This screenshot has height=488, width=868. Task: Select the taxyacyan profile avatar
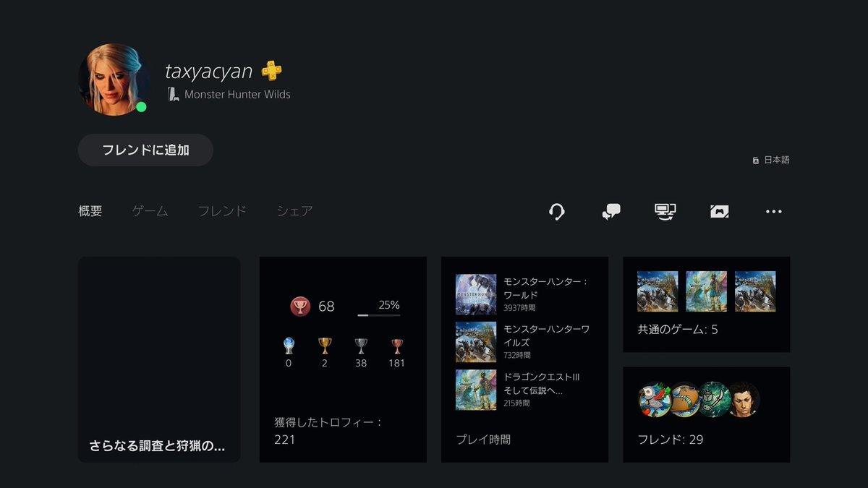coord(114,80)
